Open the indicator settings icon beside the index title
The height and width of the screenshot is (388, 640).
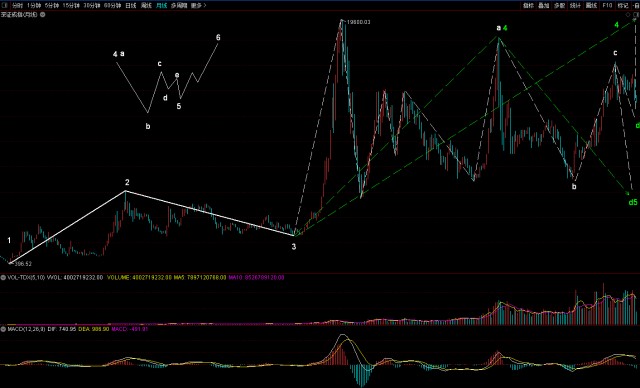[x=42, y=15]
